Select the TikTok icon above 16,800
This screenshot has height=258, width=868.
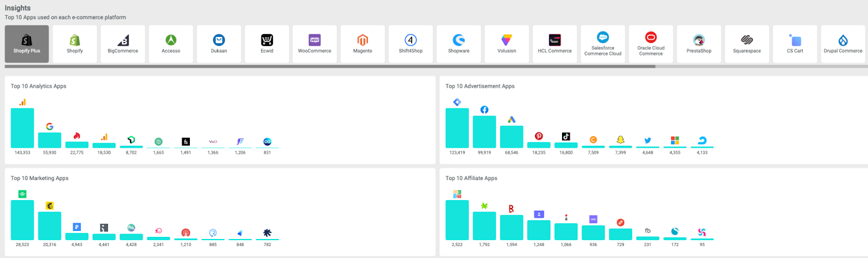coord(566,137)
